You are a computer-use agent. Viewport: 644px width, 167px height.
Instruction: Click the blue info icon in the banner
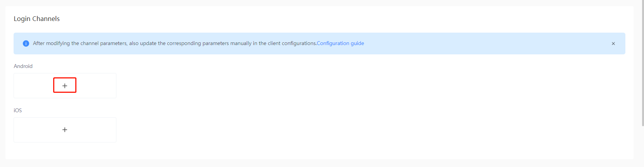click(x=26, y=43)
